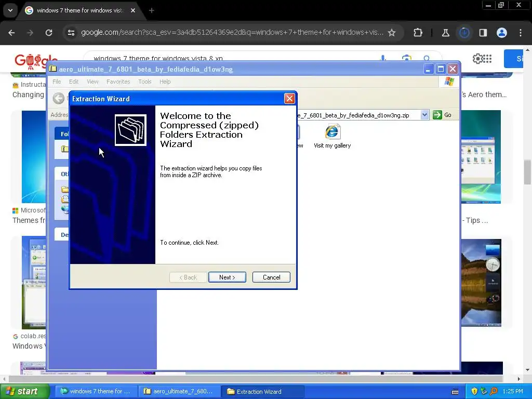Screen dimensions: 532x399
Task: Click Google magnifier search icon
Action: point(427,58)
